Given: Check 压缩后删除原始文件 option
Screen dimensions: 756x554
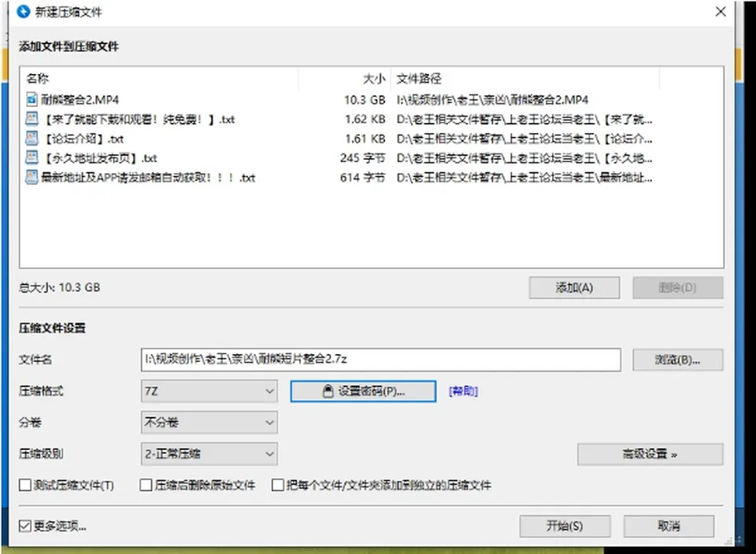Looking at the screenshot, I should coord(146,485).
